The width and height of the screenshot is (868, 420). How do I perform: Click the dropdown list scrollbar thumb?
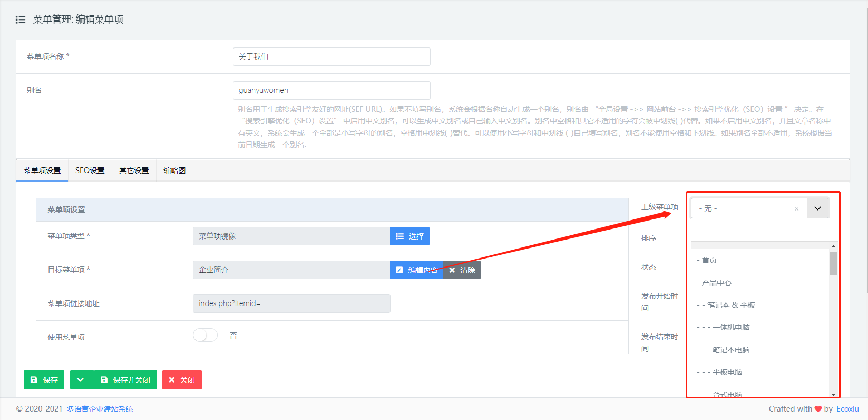pos(833,263)
